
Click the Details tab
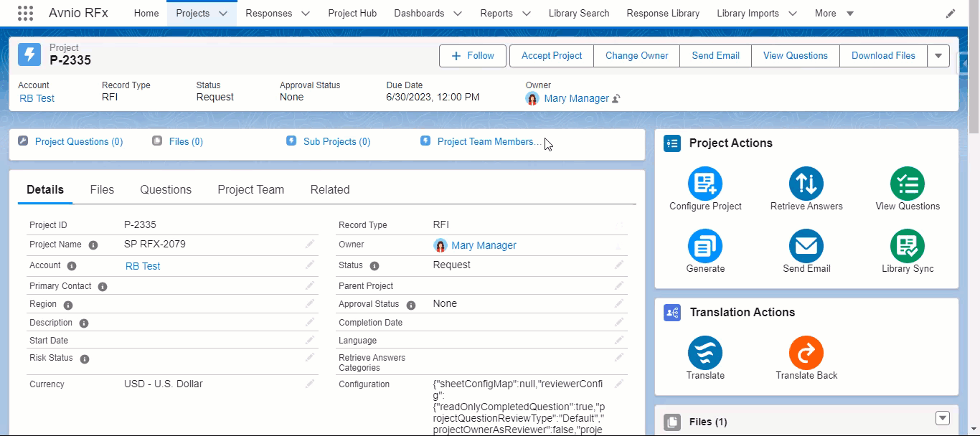45,189
